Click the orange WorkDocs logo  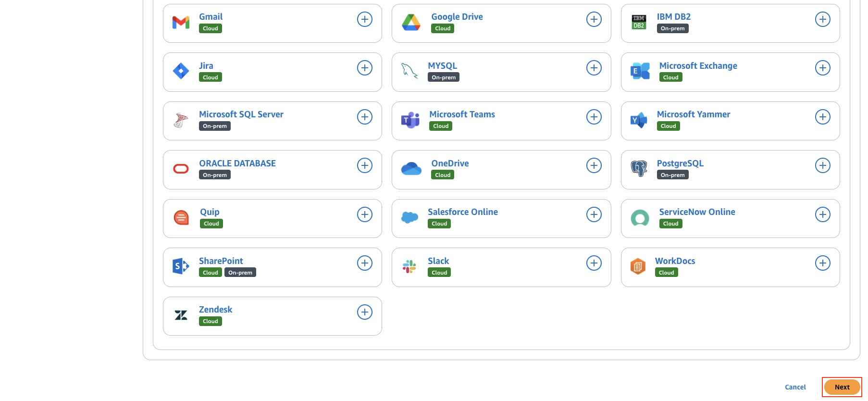pos(638,266)
